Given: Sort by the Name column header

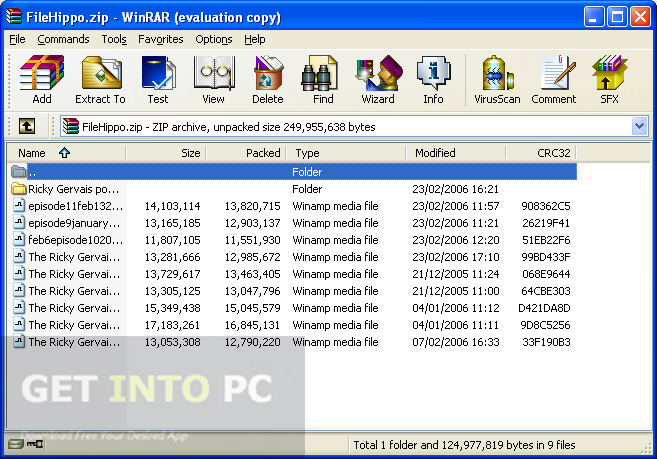Looking at the screenshot, I should [x=66, y=153].
